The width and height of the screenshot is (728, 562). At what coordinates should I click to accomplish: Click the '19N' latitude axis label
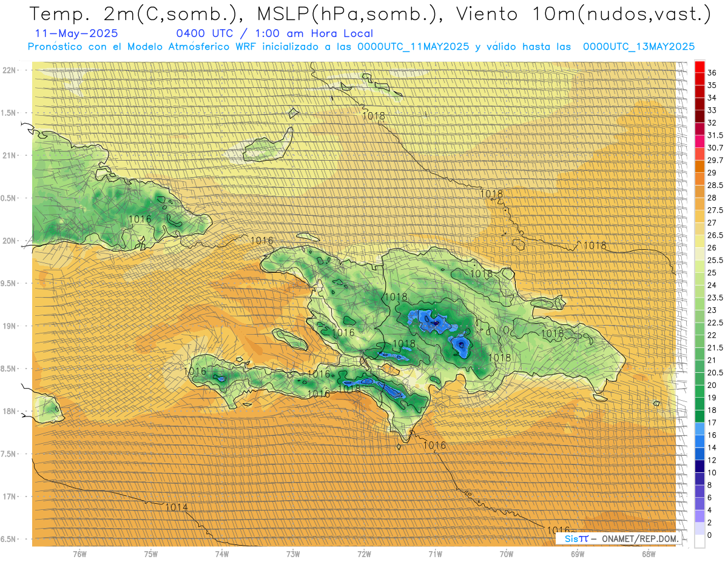[10, 326]
